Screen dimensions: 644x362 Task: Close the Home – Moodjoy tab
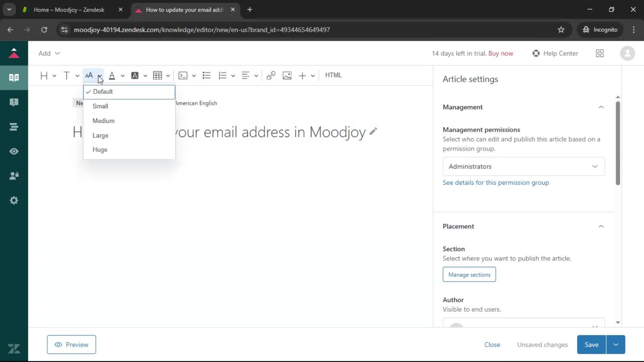(120, 10)
